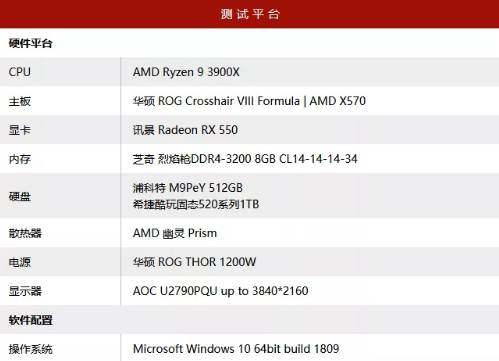499x361 pixels.
Task: Click the CPU row label
Action: click(20, 72)
